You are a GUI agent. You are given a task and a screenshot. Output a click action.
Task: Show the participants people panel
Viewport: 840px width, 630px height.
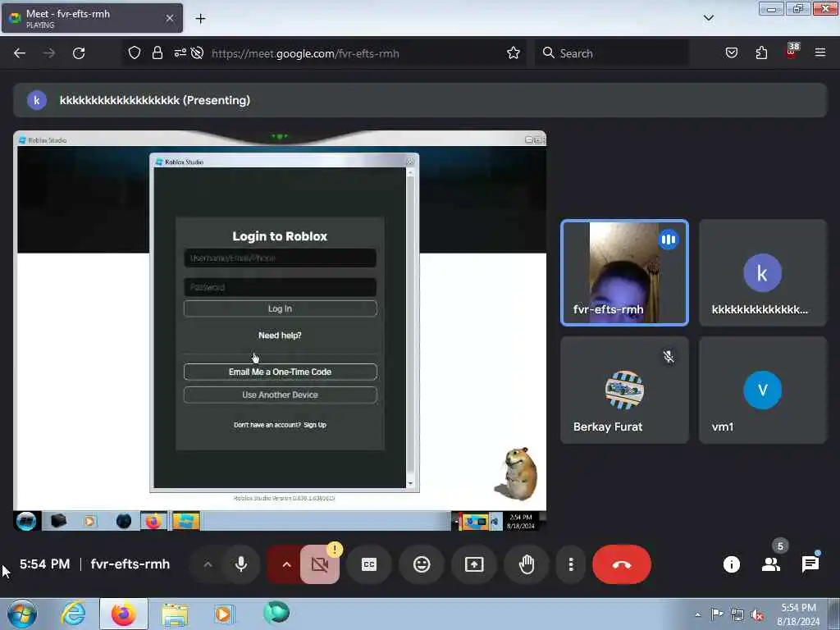tap(771, 564)
